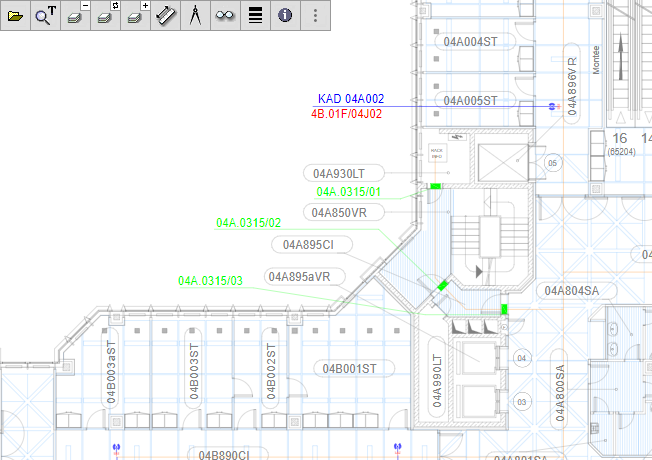Click the green door marker near 04A804SA
652x460 pixels.
pyautogui.click(x=504, y=309)
